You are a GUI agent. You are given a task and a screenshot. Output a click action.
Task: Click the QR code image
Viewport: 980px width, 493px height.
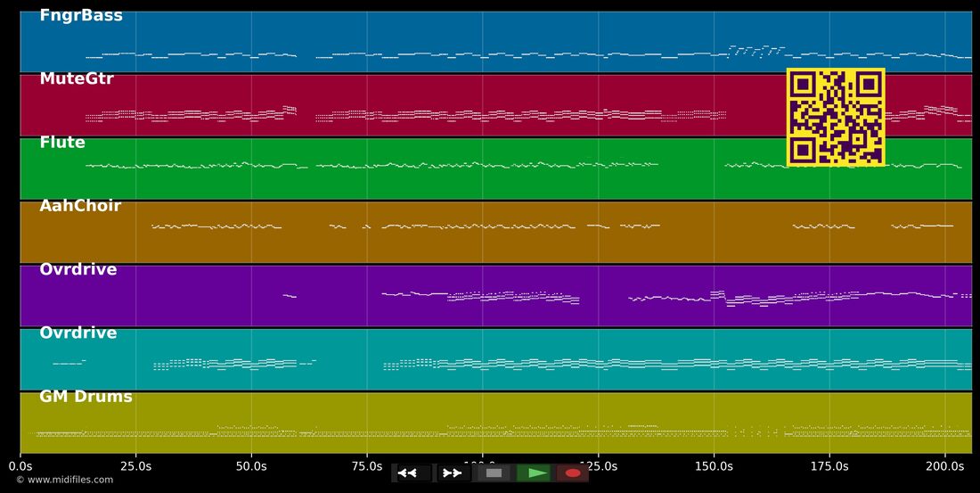click(836, 117)
